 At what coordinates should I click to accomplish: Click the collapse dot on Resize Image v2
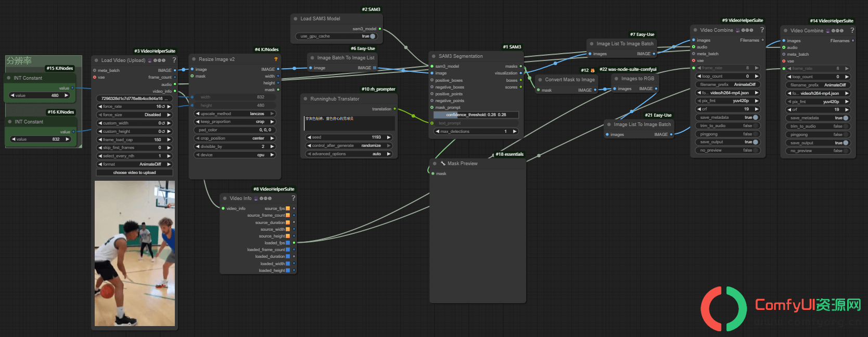[x=194, y=59]
